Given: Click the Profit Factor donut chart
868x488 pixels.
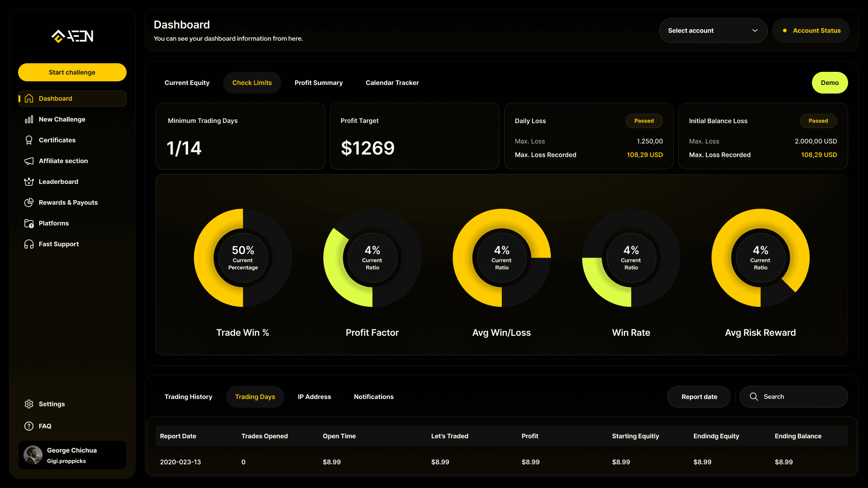Looking at the screenshot, I should click(372, 258).
